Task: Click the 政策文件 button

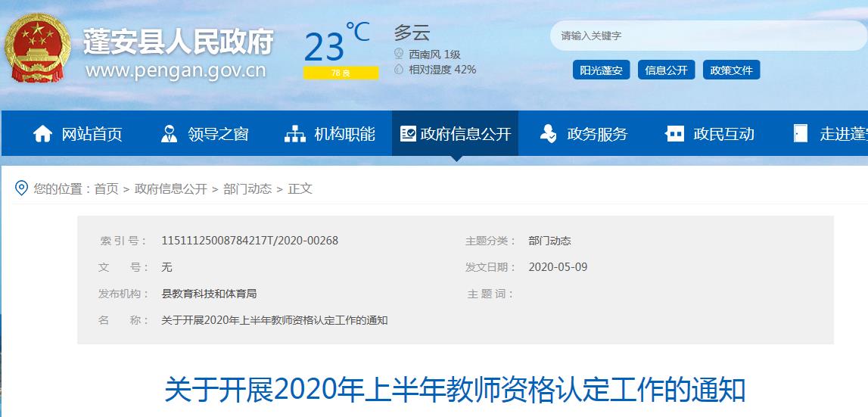Action: (x=731, y=70)
